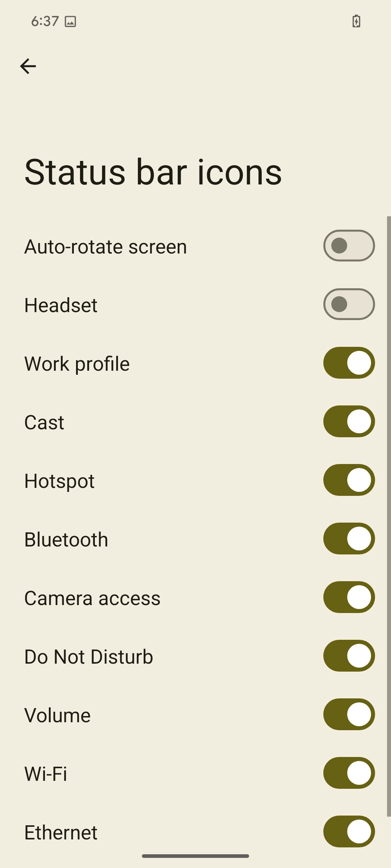Disable the Work profile toggle
Viewport: 391px width, 868px height.
click(x=349, y=363)
